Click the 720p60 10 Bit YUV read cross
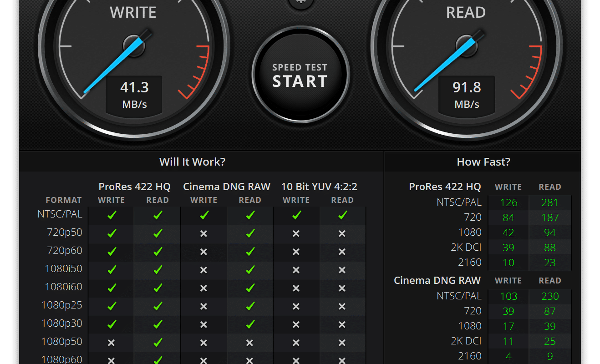Image resolution: width=600 pixels, height=364 pixels. point(342,252)
